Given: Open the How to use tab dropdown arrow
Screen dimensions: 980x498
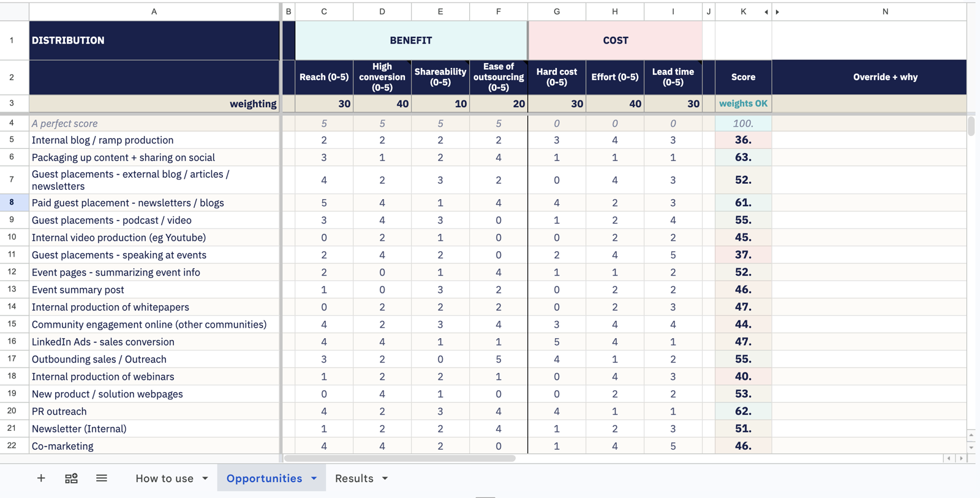Looking at the screenshot, I should (205, 478).
